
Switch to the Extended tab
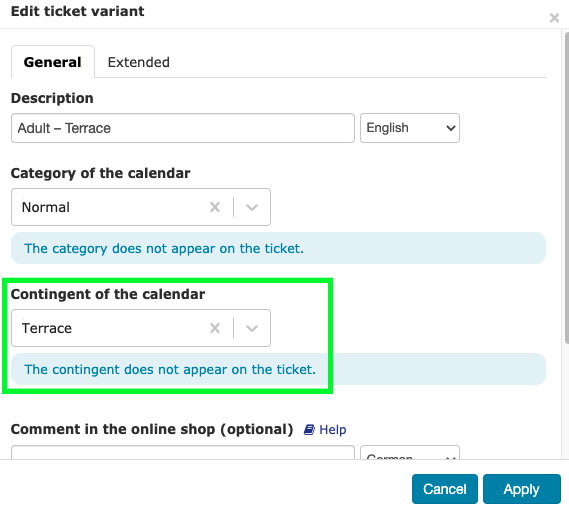tap(139, 62)
